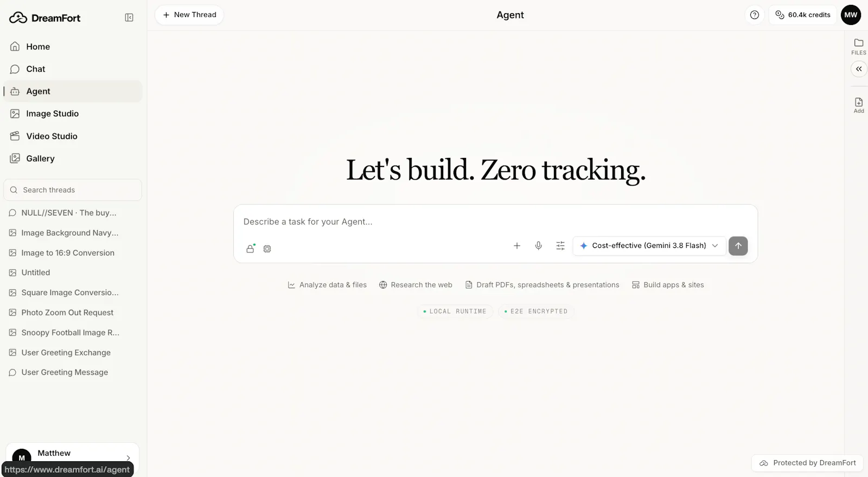Click the DreamFort cloud logo
This screenshot has height=477, width=868.
(18, 18)
